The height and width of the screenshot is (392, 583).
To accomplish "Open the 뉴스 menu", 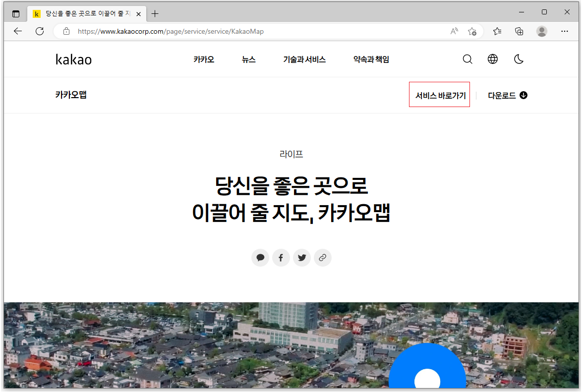I will click(x=249, y=59).
